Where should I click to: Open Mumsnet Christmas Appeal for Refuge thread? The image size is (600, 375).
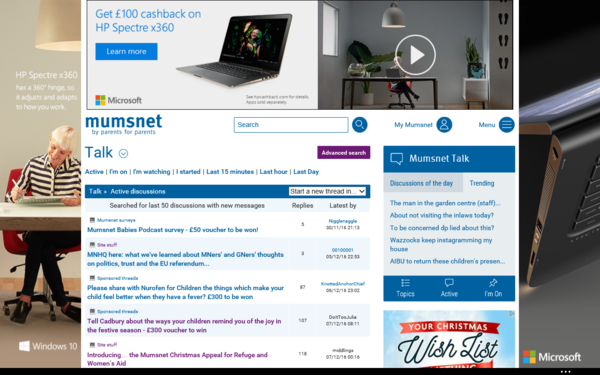click(177, 359)
